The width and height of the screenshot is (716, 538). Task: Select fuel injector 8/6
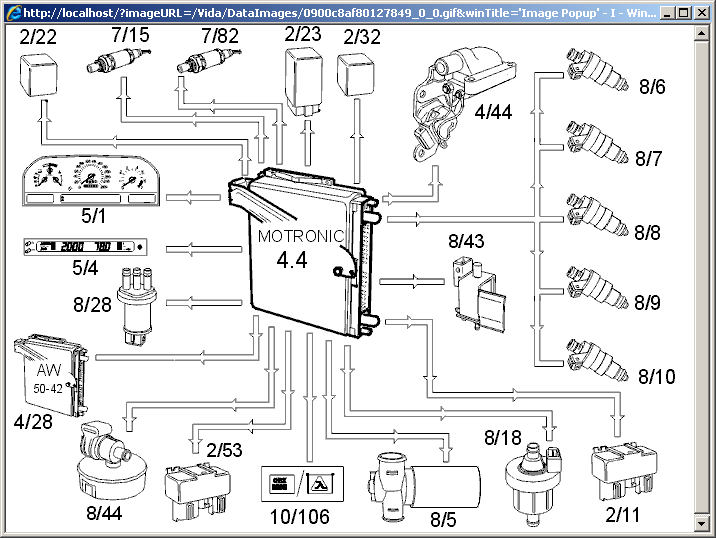pos(597,69)
